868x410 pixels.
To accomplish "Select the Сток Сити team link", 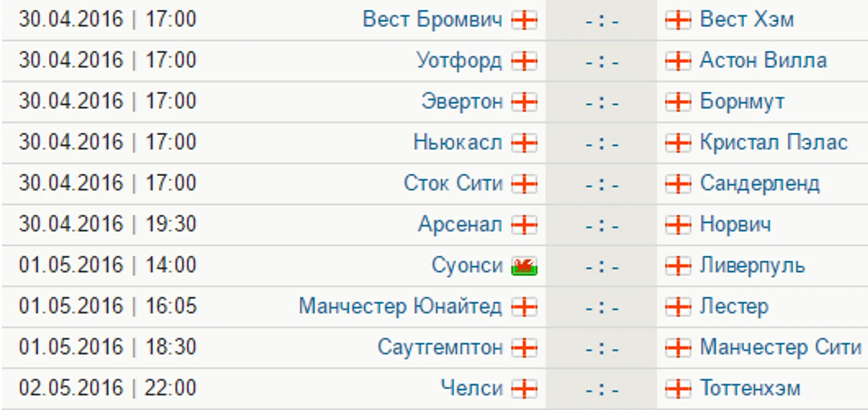I will click(453, 183).
